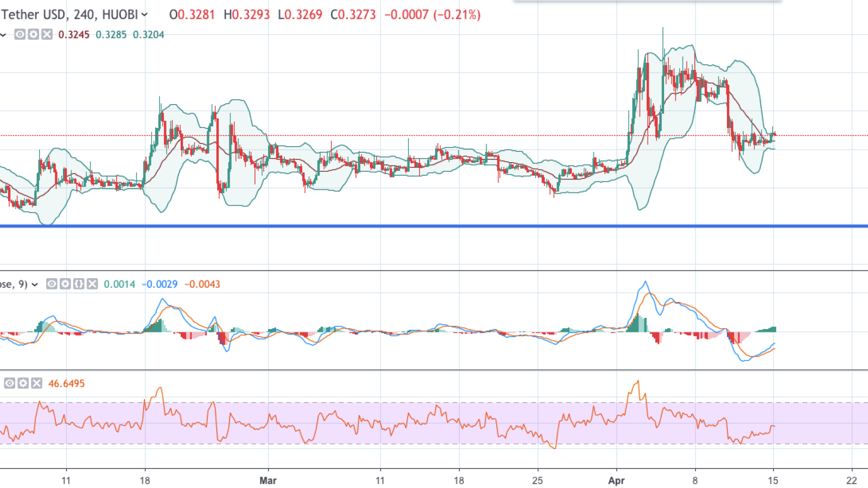Toggle MACD indicator visibility eye
The image size is (868, 488).
coord(52,284)
